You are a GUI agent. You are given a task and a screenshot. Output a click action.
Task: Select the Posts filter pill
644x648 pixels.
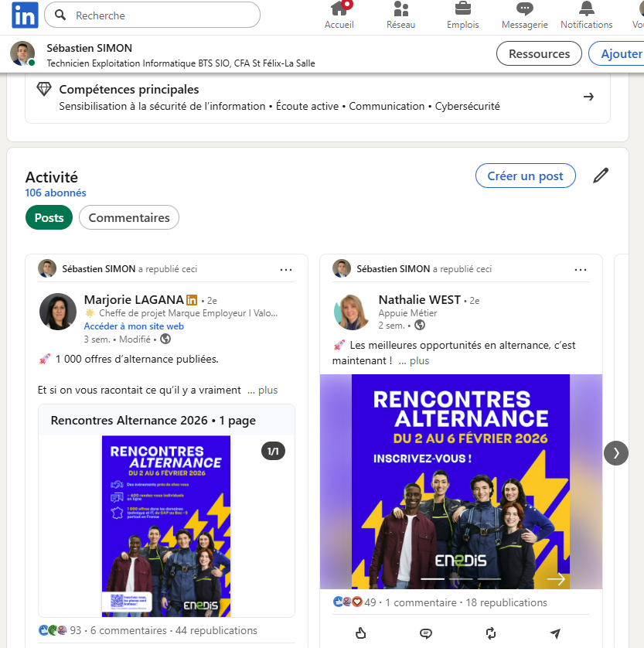click(x=49, y=218)
